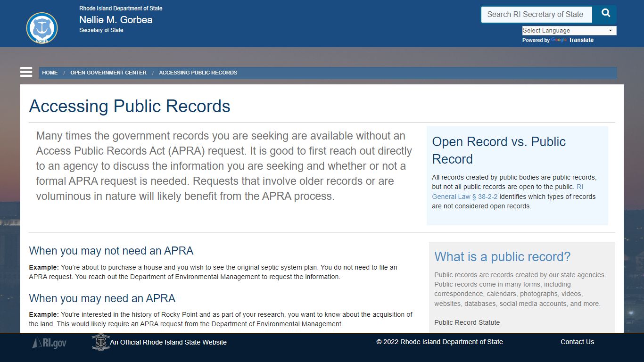Open the Select Language dropdown
This screenshot has width=644, height=362.
click(569, 31)
